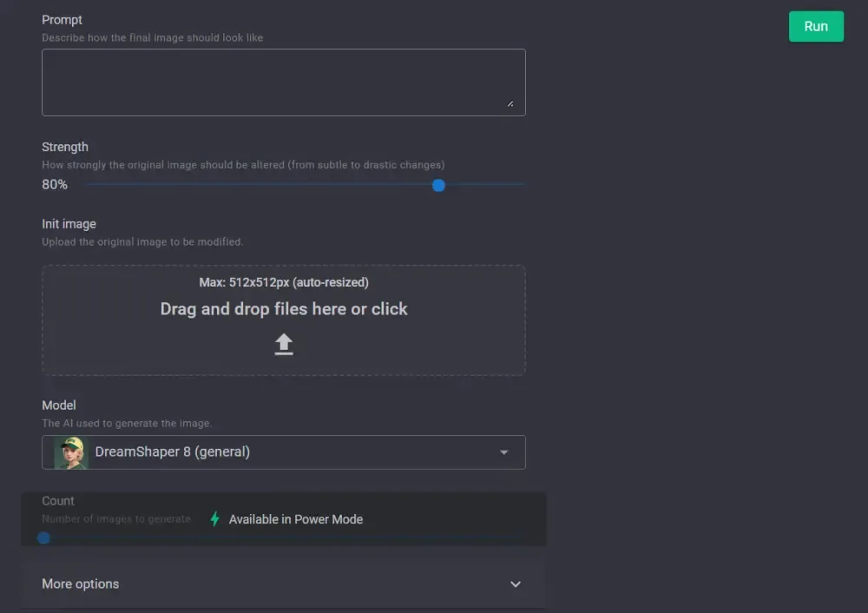Click the Available in Power Mode text
Viewport: 868px width, 613px height.
coord(296,519)
